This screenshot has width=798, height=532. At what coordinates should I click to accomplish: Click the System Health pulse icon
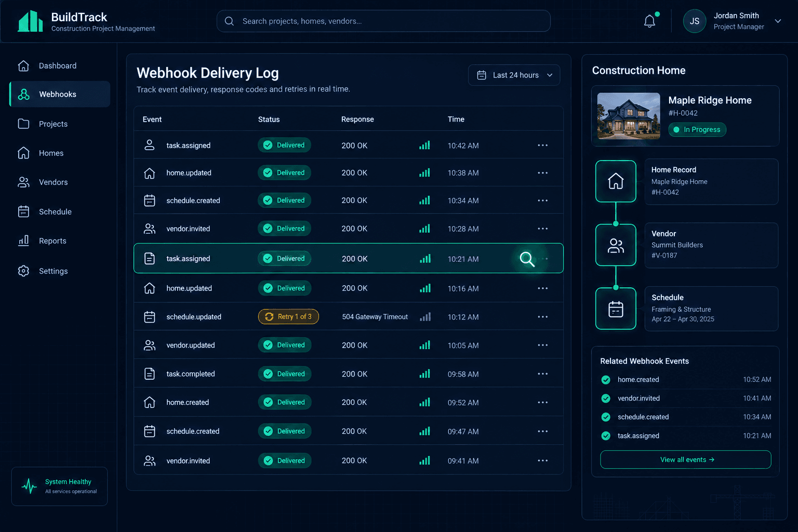point(29,486)
